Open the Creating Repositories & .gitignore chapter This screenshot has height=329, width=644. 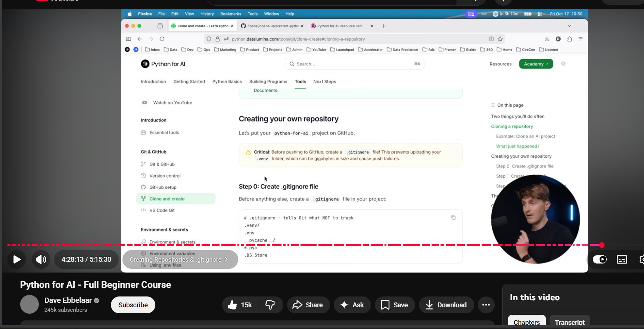180,259
